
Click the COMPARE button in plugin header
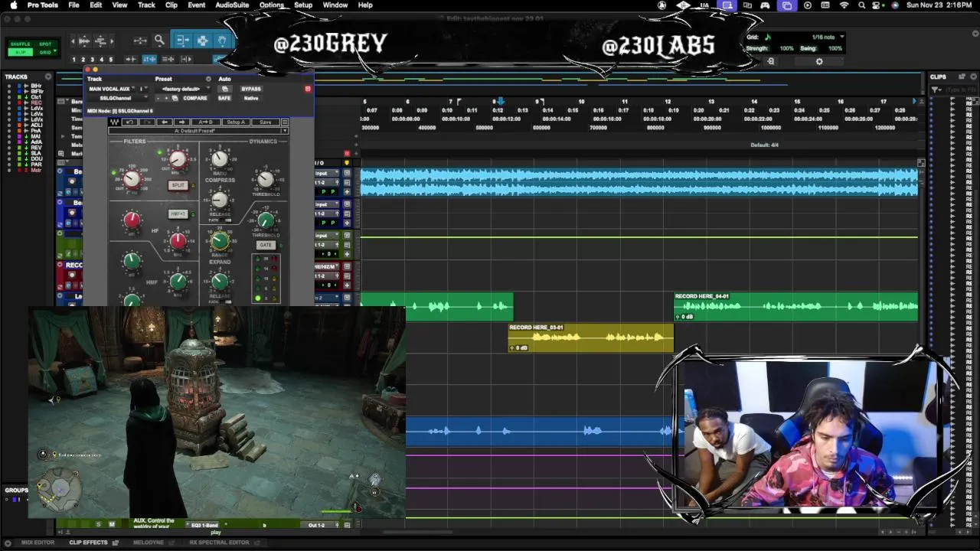coord(195,98)
